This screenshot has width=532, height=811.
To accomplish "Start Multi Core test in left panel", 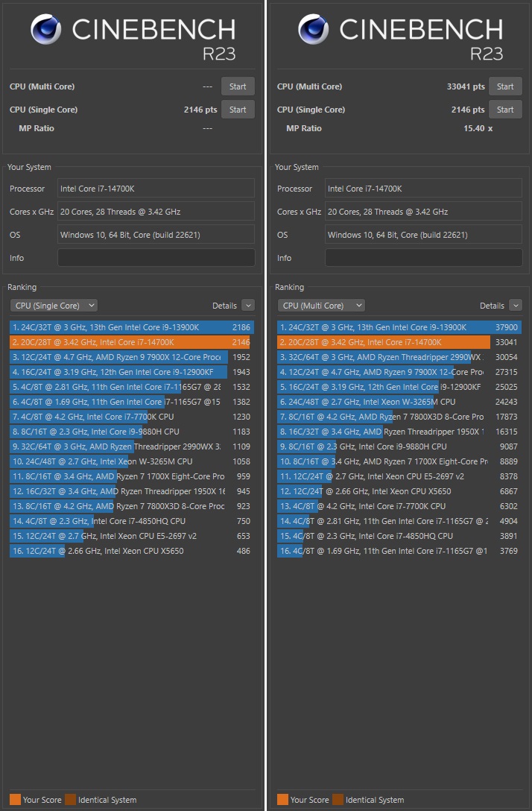I will pos(238,86).
